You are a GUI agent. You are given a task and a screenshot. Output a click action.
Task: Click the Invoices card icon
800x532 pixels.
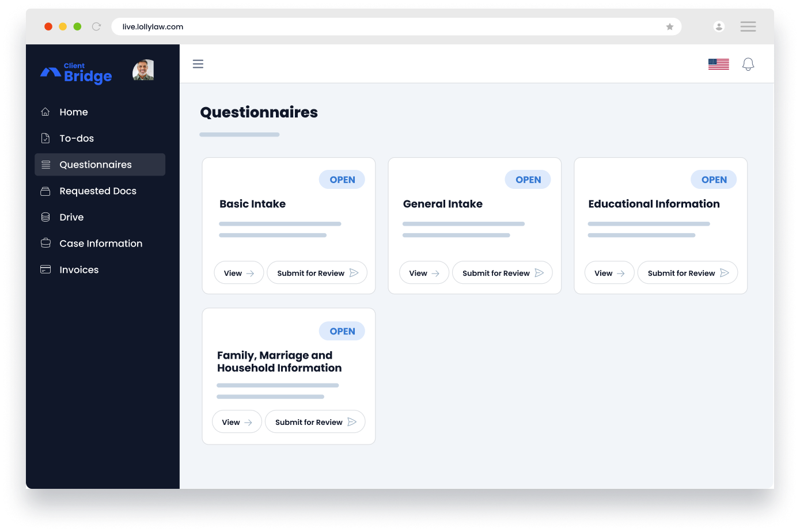click(46, 269)
